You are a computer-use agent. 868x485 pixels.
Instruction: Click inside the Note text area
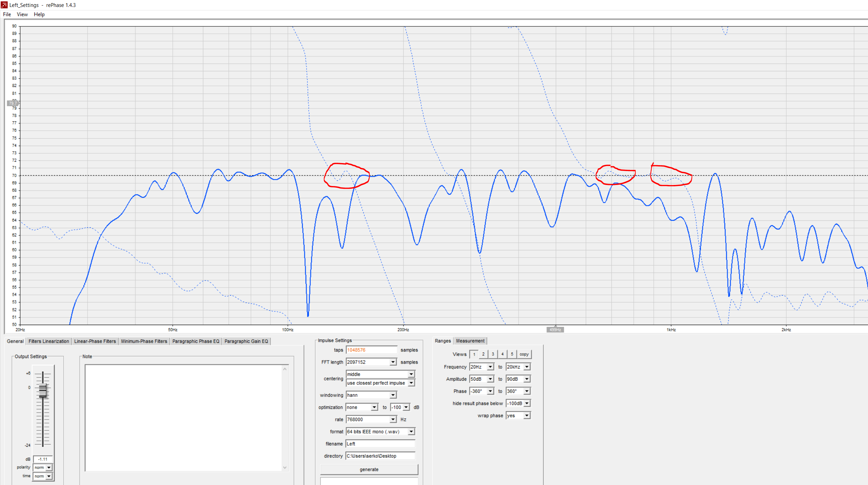[184, 418]
